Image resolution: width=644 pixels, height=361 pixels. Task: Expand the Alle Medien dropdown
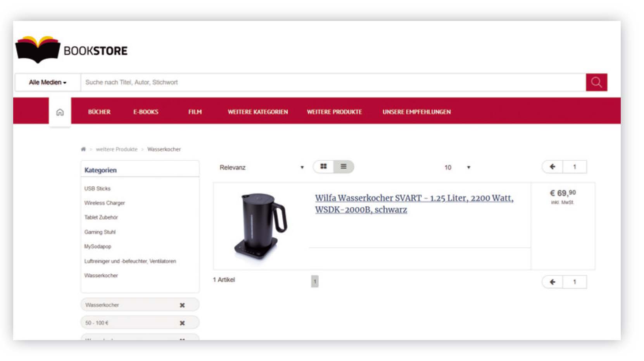click(47, 83)
